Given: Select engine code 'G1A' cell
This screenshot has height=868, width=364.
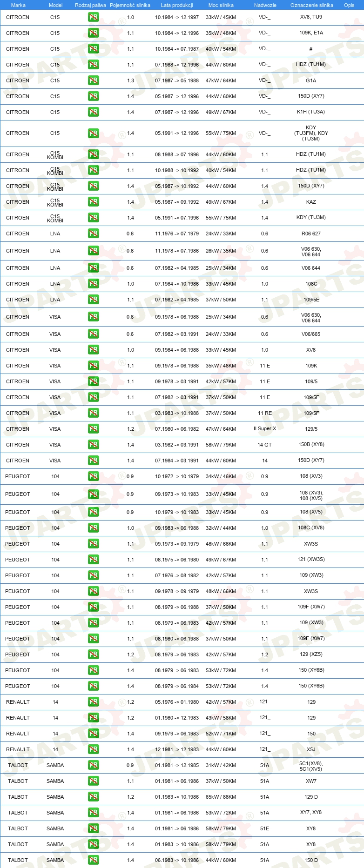Looking at the screenshot, I should click(311, 80).
